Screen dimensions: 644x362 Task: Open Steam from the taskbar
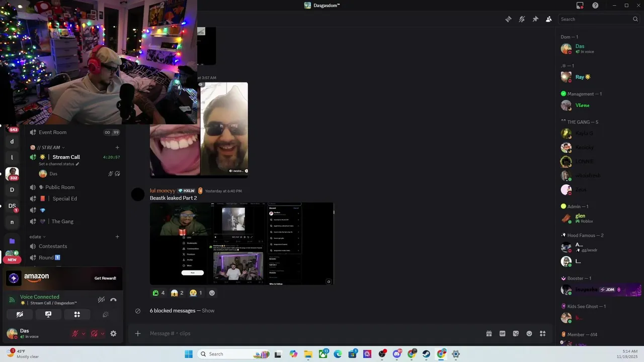tap(426, 354)
